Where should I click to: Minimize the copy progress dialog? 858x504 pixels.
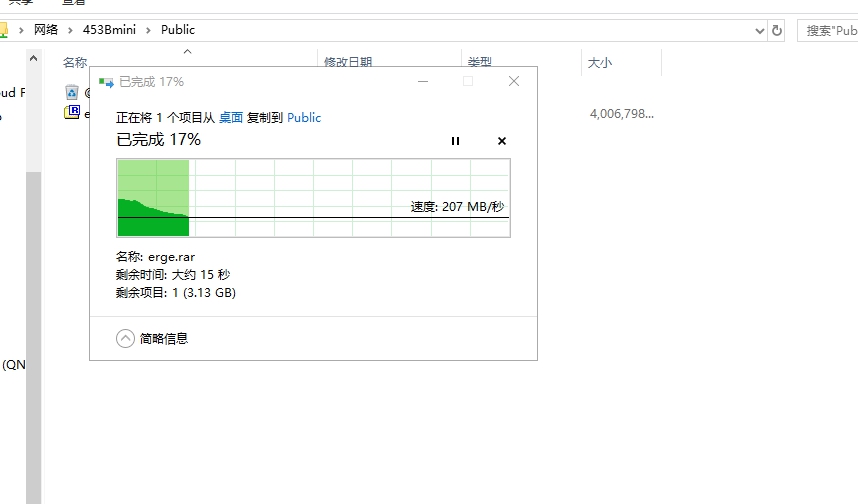point(423,82)
